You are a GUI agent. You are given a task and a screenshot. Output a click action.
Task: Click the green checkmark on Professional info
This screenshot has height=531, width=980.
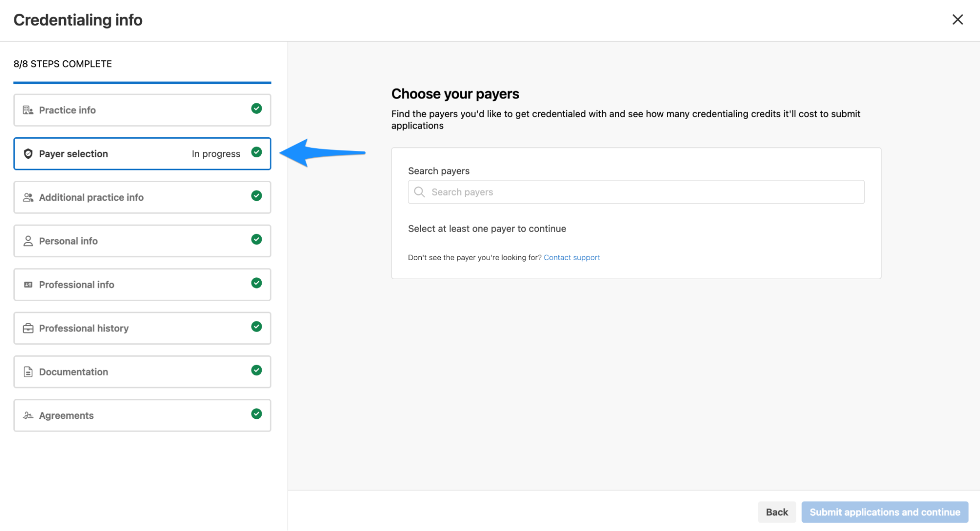pyautogui.click(x=256, y=283)
